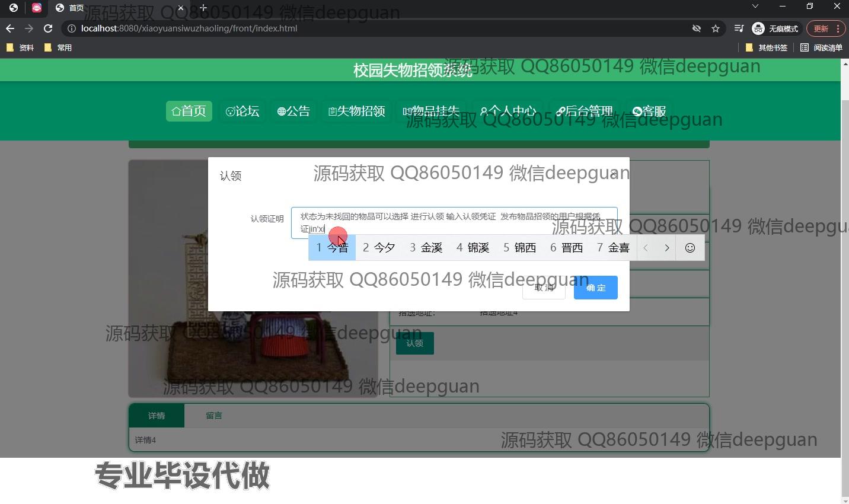Image resolution: width=849 pixels, height=504 pixels.
Task: Click the 更新 browser update button
Action: [x=827, y=28]
